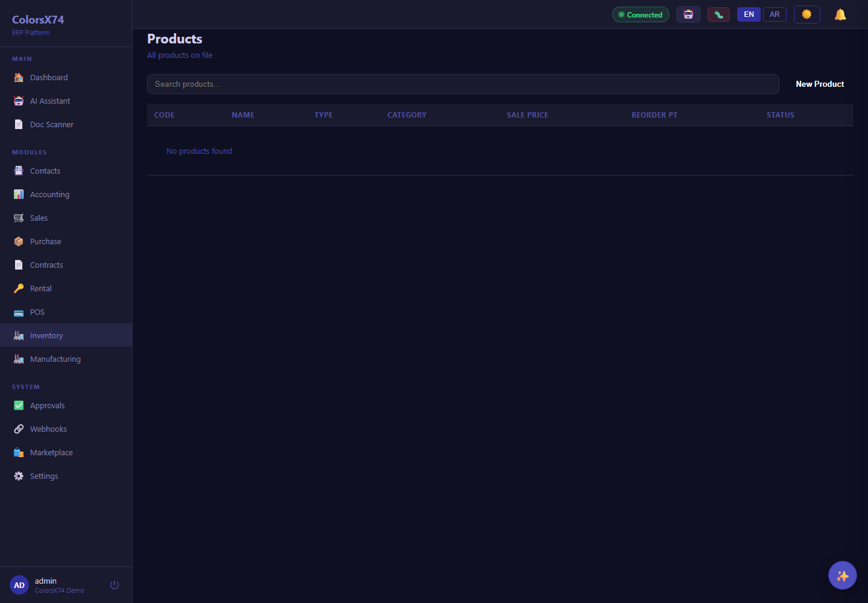Click the REORDER PT column header
Screen dimensions: 868x603
point(655,115)
